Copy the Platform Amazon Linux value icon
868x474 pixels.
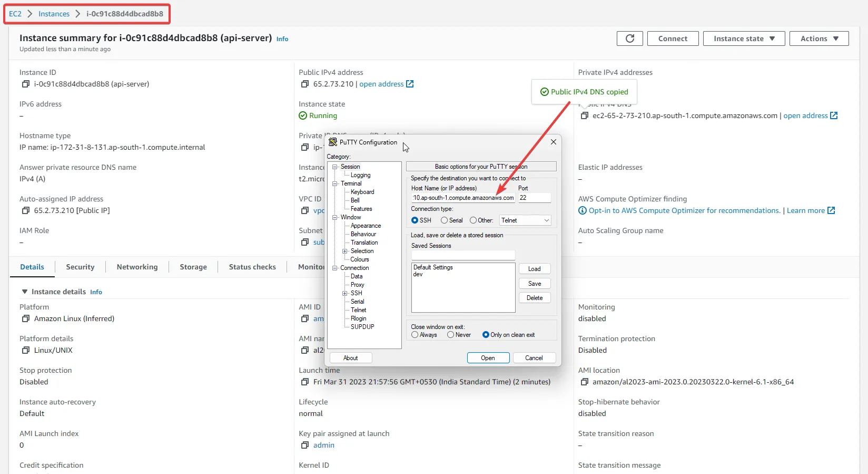click(25, 318)
